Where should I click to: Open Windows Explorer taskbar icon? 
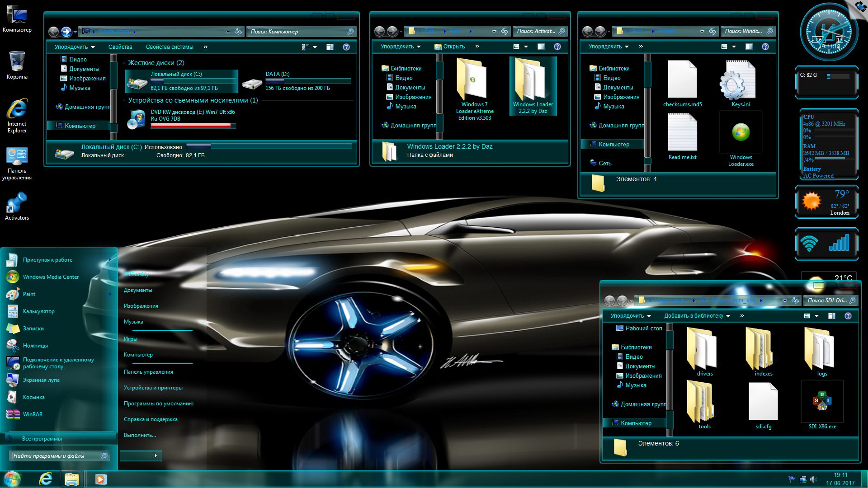coord(72,479)
